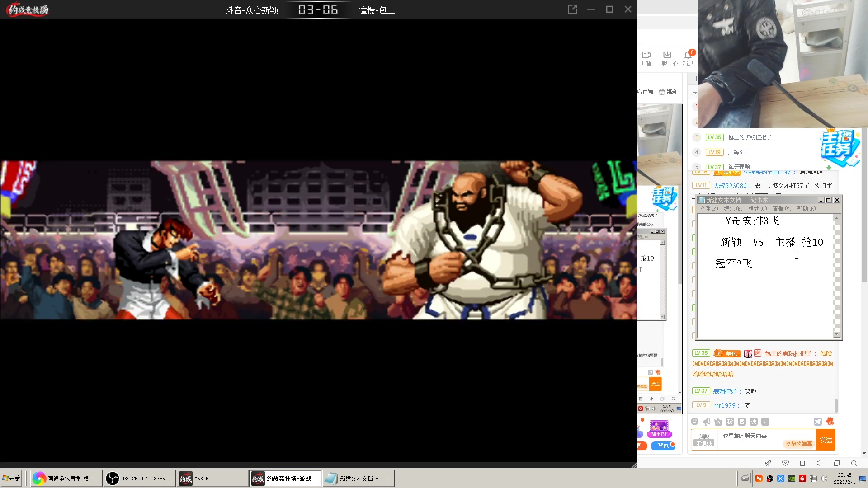Click username 包王的黑粉扛把子 in chat message

788,353
